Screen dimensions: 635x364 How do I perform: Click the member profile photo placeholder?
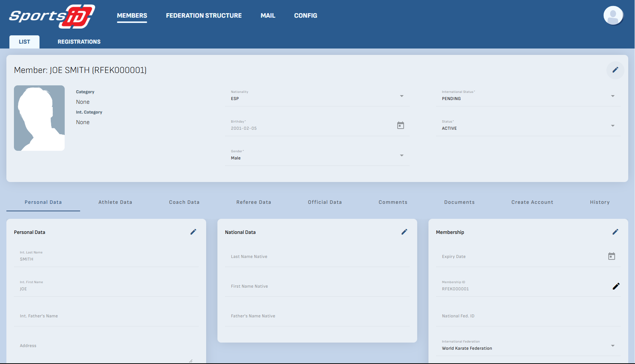click(x=39, y=118)
